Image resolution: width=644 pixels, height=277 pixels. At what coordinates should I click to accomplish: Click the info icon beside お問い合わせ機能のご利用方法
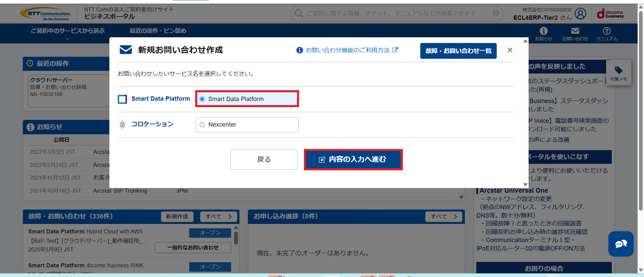(x=299, y=50)
